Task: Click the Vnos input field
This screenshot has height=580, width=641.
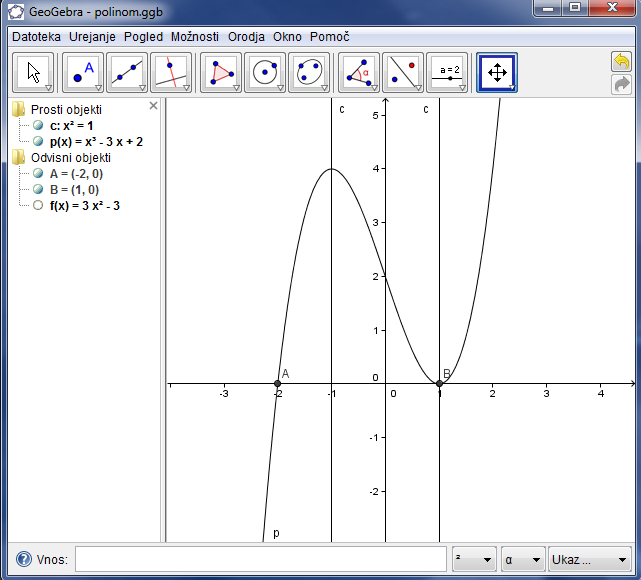Action: (260, 560)
